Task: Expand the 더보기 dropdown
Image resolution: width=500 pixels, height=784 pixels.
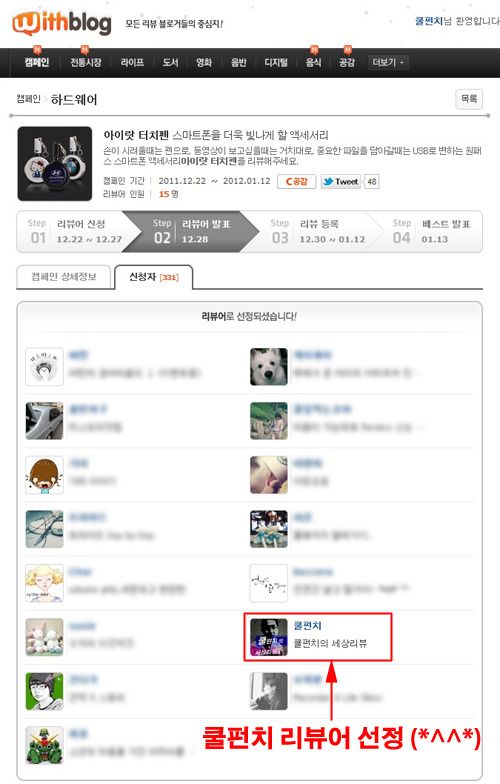Action: (388, 62)
